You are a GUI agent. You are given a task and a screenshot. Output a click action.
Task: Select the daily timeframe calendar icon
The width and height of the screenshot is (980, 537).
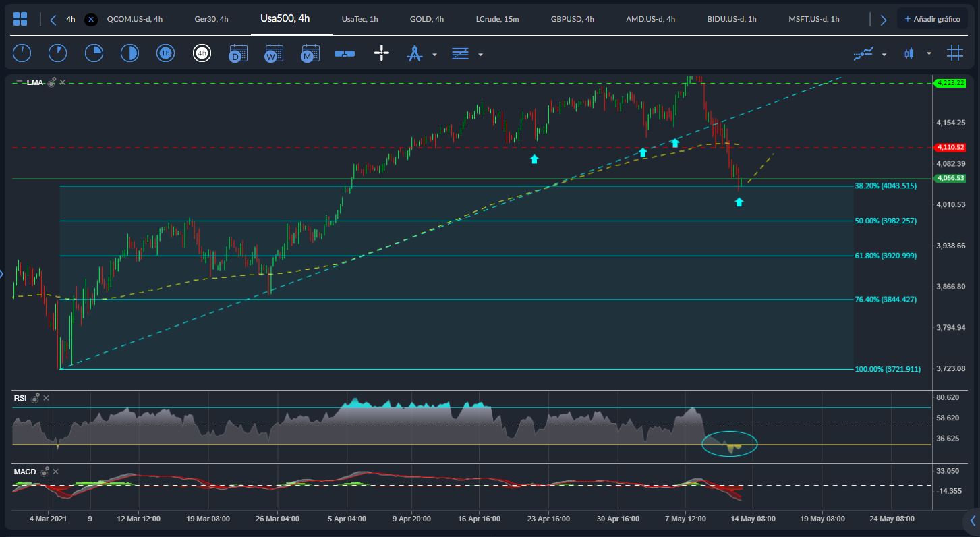[x=237, y=53]
